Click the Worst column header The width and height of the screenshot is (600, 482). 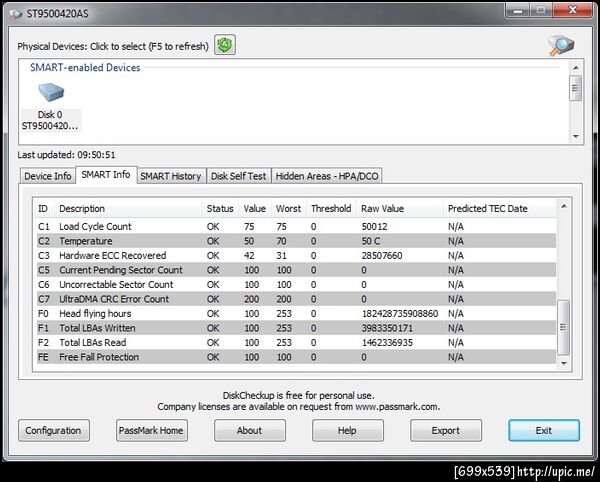coord(289,208)
